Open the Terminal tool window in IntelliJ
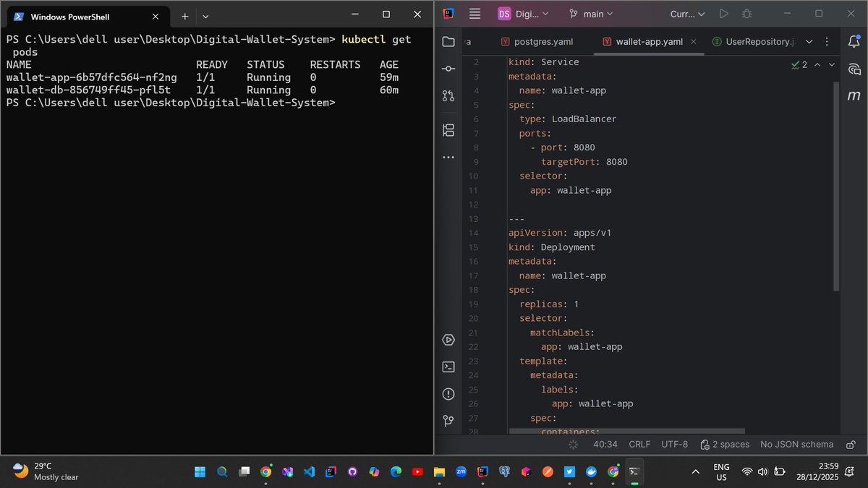The image size is (868, 488). tap(448, 367)
